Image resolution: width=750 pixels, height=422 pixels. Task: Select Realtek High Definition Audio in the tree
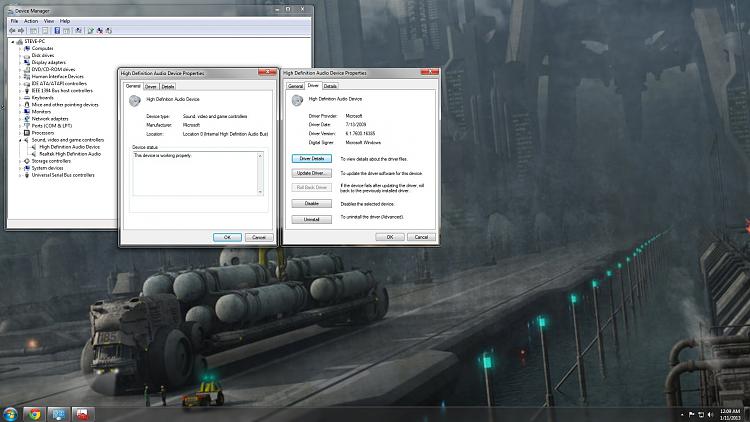click(x=70, y=154)
